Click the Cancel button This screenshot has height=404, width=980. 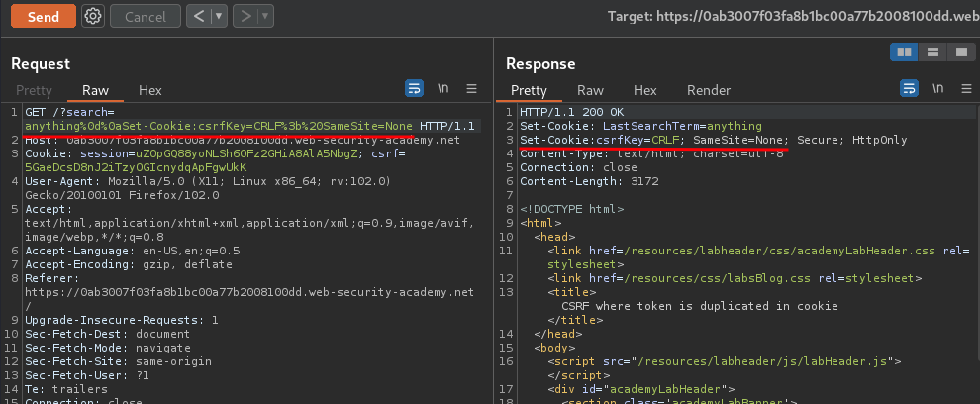(x=145, y=16)
